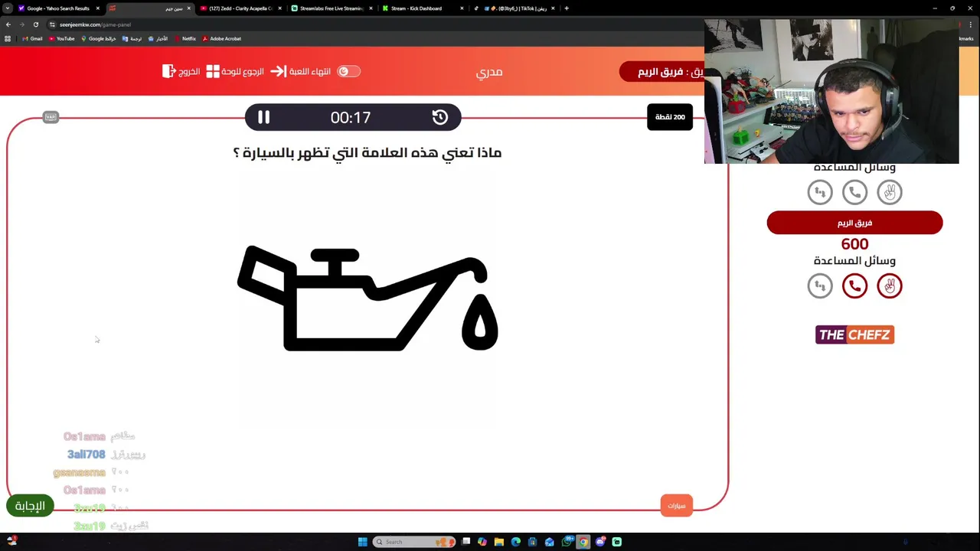Open the Netflix bookmark
Screen dimensions: 980x551
(185, 38)
